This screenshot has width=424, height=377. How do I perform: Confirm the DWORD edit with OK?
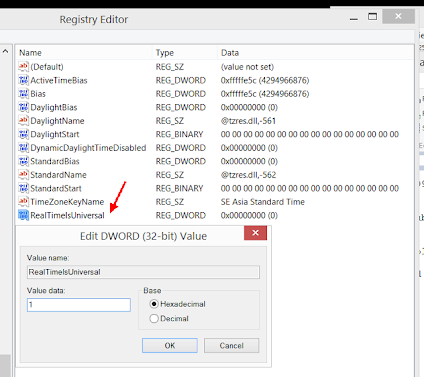tap(170, 345)
